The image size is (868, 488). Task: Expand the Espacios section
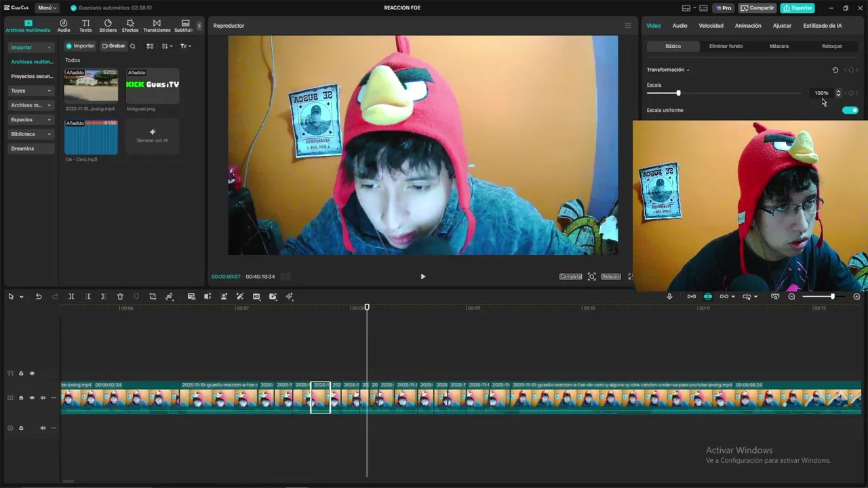point(31,120)
